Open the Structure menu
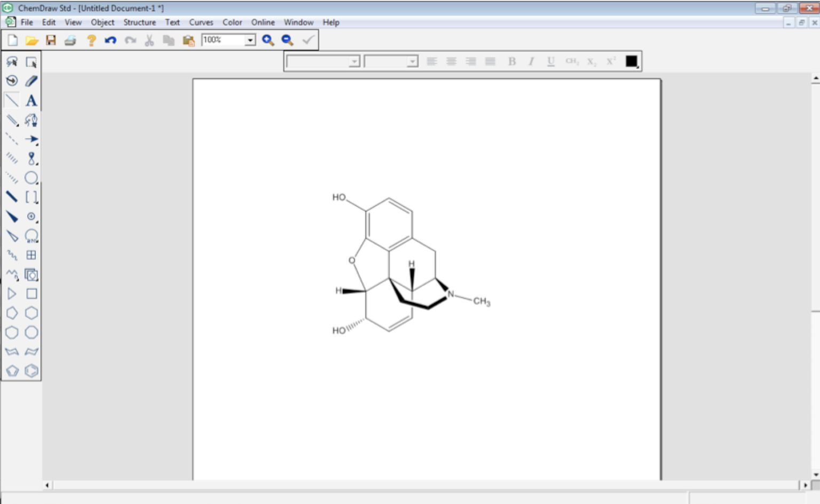The image size is (820, 504). [139, 22]
